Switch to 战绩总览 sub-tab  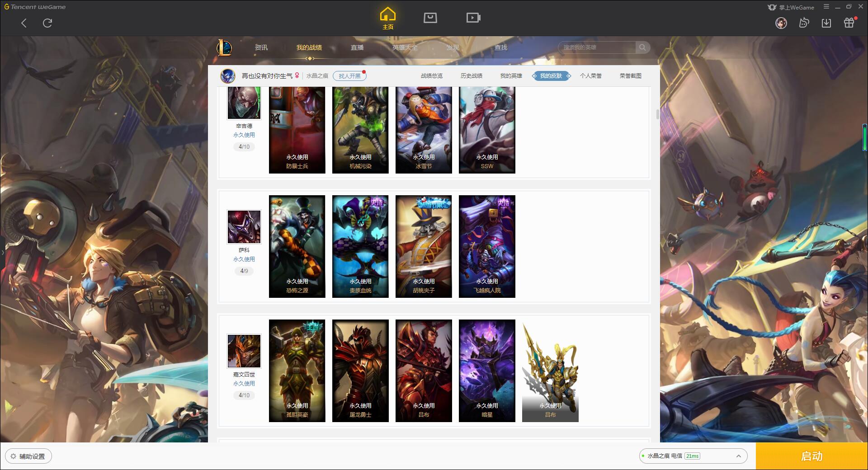click(x=432, y=76)
